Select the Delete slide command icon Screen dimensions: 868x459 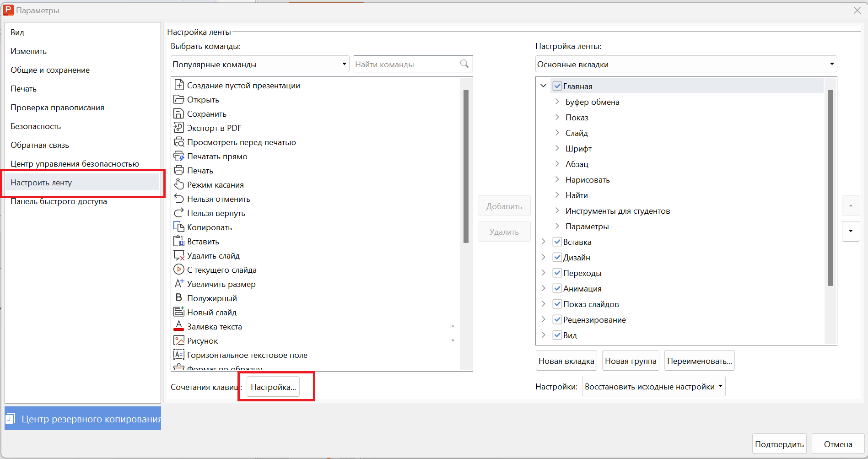[178, 255]
